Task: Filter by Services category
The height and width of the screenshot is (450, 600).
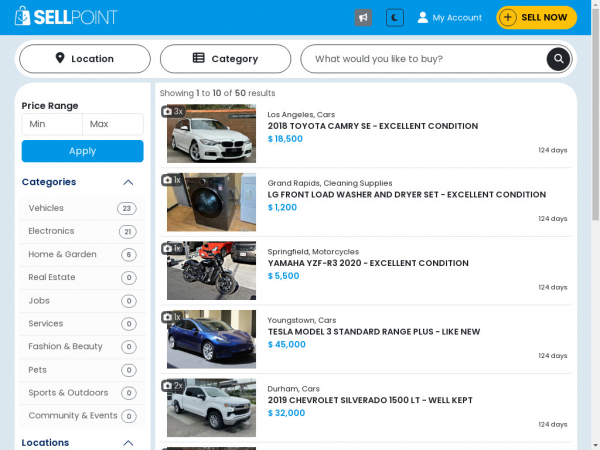Action: [x=83, y=324]
